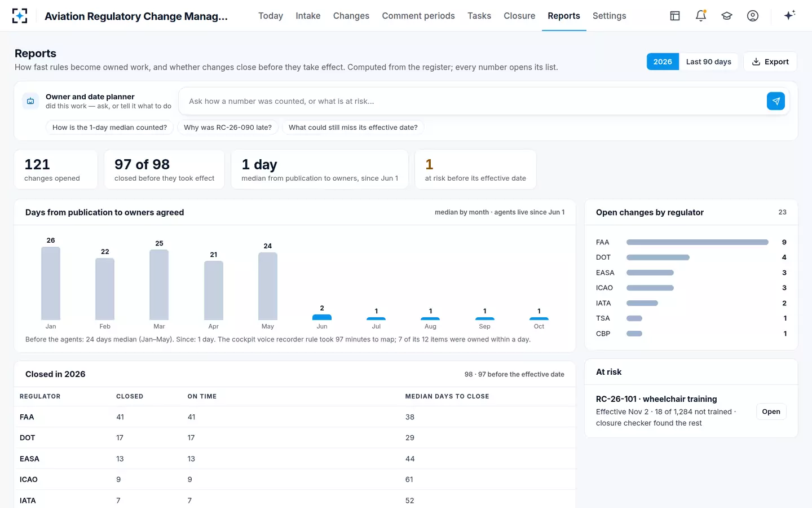Click the DOT open changes bar

pos(658,257)
